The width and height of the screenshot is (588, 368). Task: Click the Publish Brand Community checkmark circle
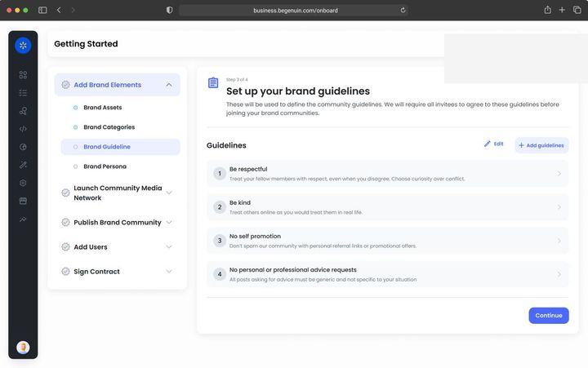pyautogui.click(x=65, y=222)
